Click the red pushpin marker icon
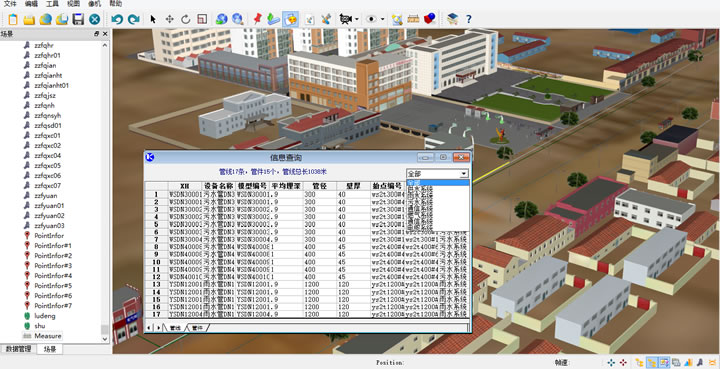Screen dimensions: 720x369 pos(257,19)
